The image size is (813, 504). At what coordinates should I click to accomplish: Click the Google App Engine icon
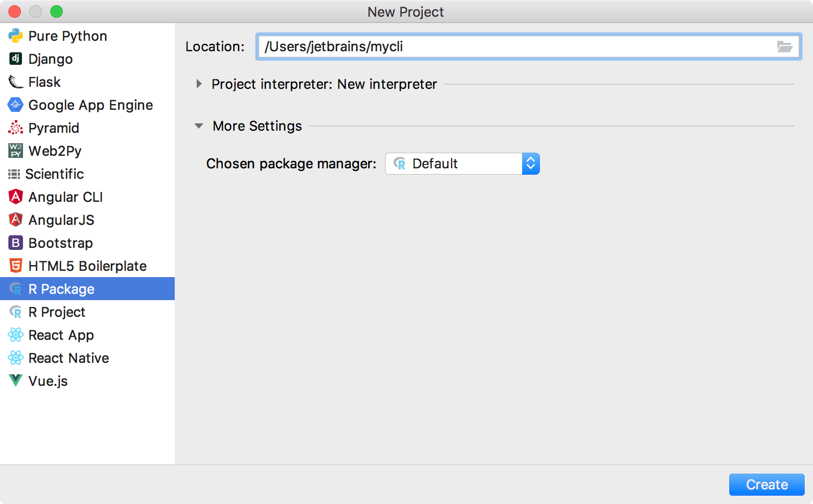point(15,105)
